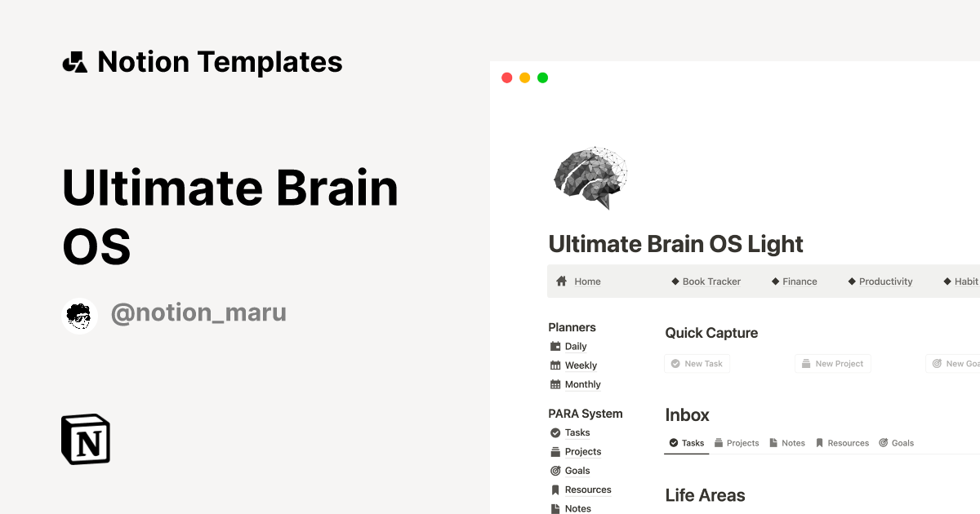Click the Daily planner calendar icon
This screenshot has width=980, height=514.
pos(556,346)
